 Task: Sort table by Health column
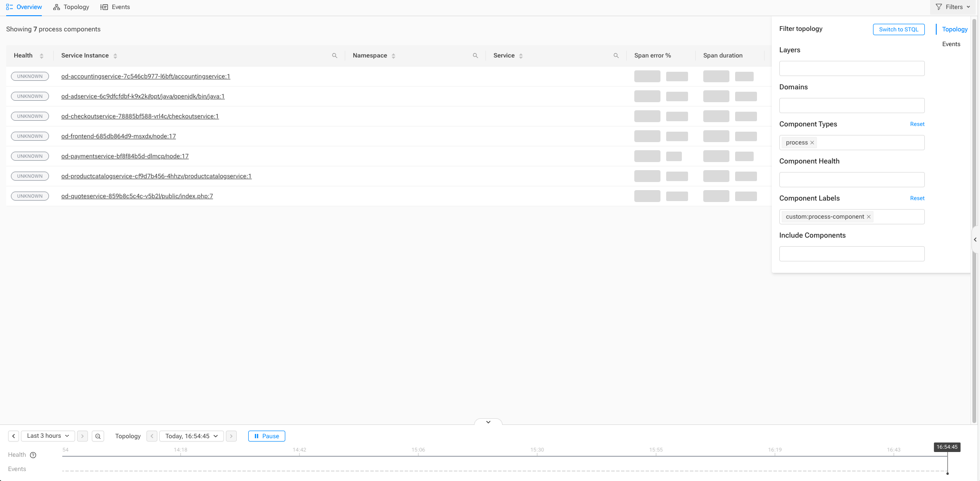coord(41,56)
